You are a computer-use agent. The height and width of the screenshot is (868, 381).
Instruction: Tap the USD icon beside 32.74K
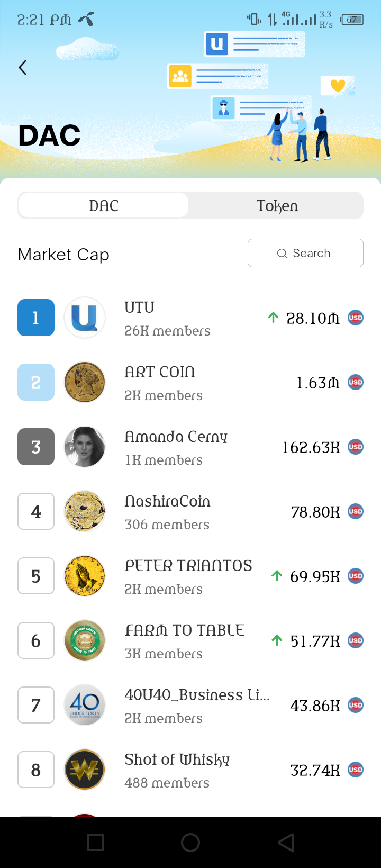click(356, 770)
